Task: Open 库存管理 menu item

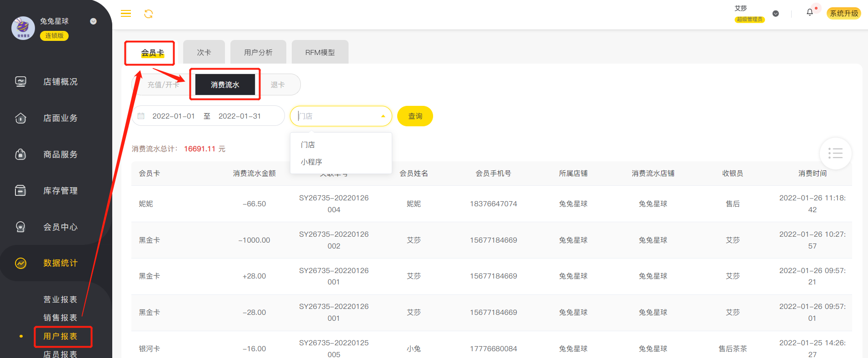Action: pos(60,191)
